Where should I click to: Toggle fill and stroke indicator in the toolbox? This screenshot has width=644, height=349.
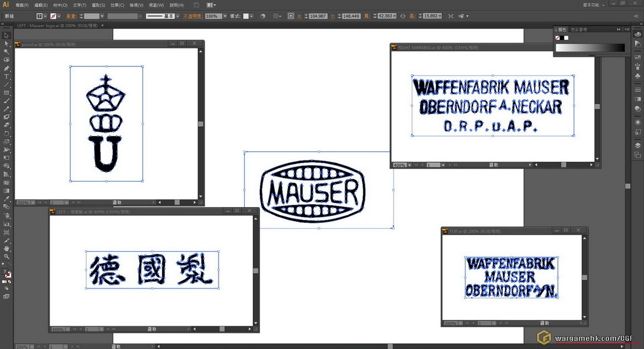pos(8,273)
